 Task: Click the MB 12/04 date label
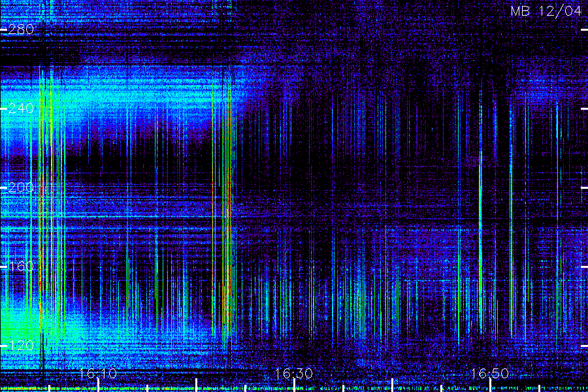click(x=546, y=11)
